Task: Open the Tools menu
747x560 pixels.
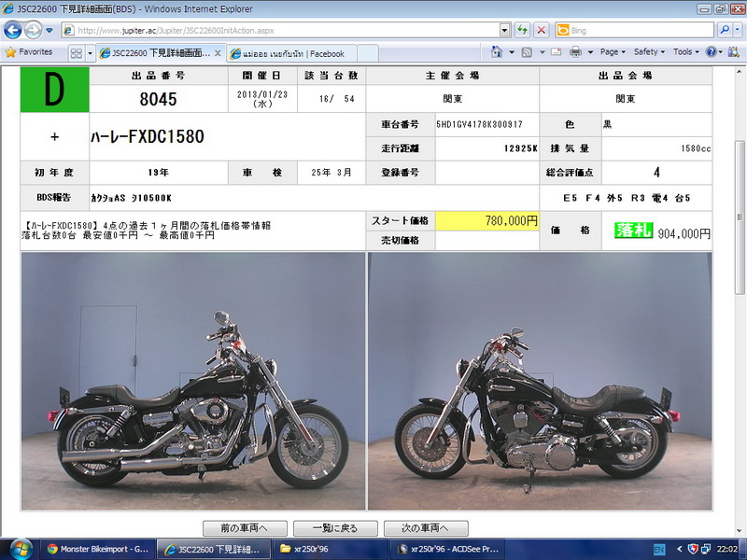Action: point(686,52)
